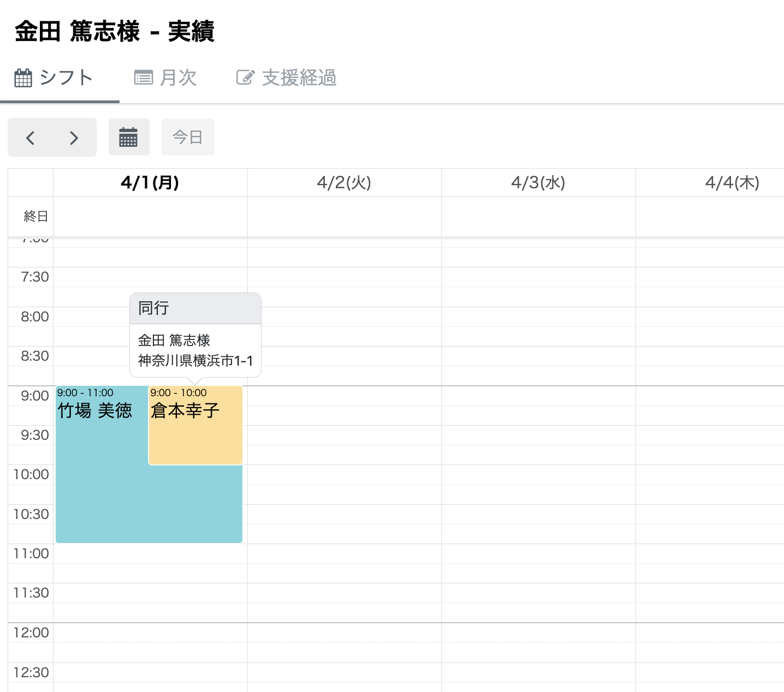
Task: Click the calendar icon on シフト tab
Action: (23, 78)
